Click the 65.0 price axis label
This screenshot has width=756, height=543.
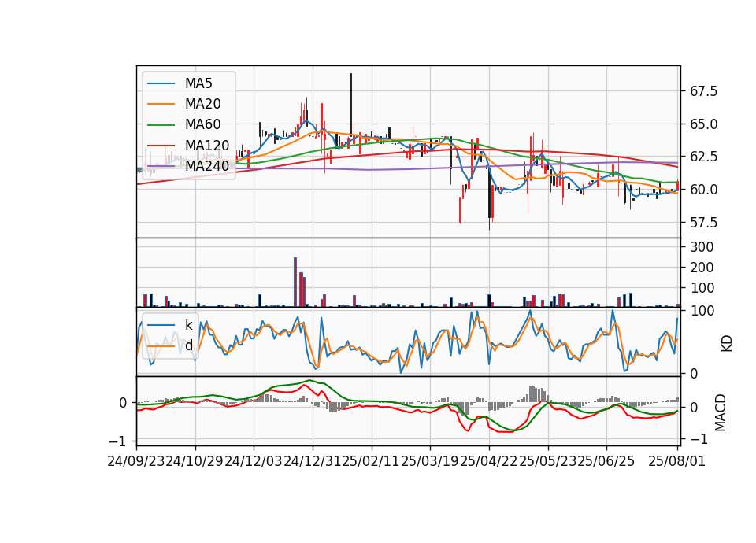(703, 124)
